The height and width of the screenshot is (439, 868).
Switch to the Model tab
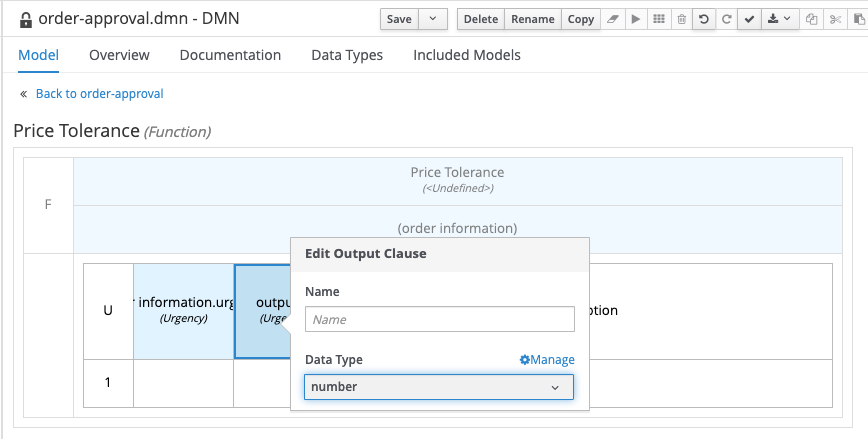[x=39, y=55]
